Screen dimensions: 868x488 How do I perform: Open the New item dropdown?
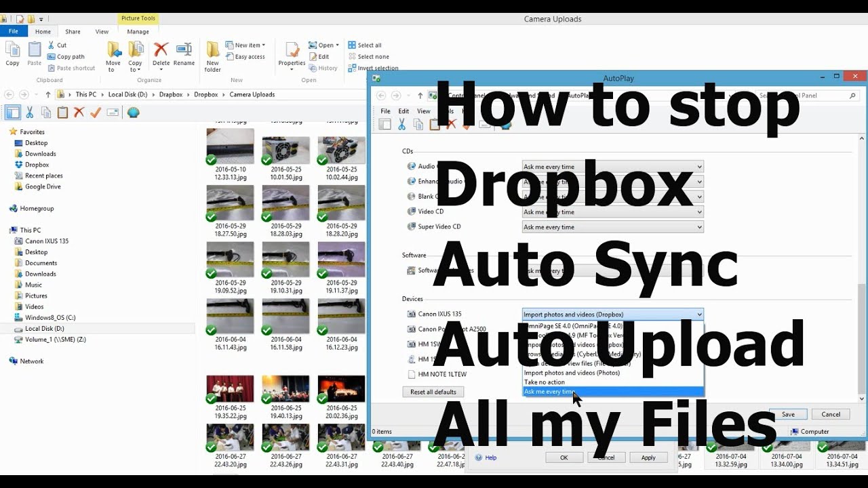click(245, 45)
